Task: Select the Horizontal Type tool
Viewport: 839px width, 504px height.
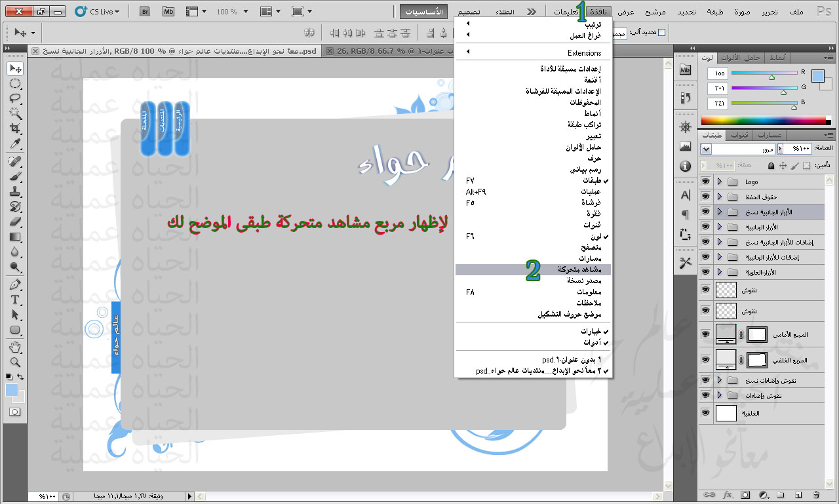Action: pyautogui.click(x=15, y=300)
